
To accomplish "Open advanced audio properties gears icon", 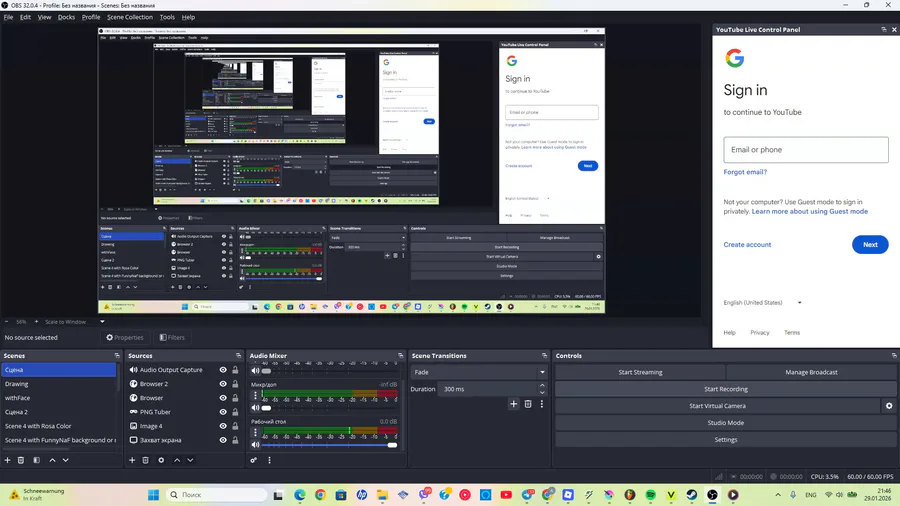I will pyautogui.click(x=254, y=460).
